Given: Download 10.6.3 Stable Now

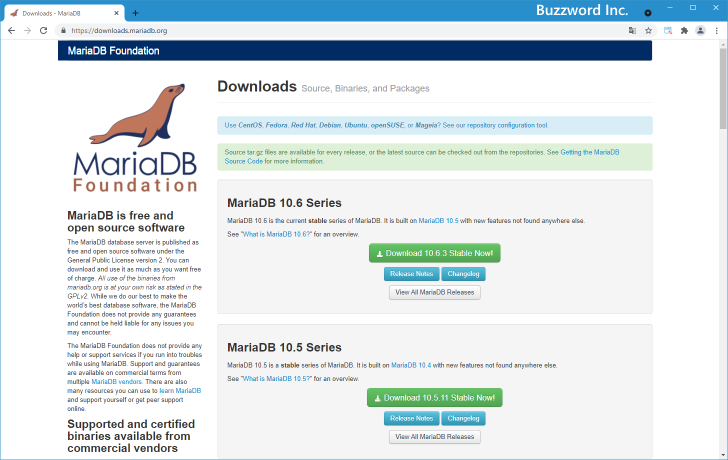Looking at the screenshot, I should point(434,253).
